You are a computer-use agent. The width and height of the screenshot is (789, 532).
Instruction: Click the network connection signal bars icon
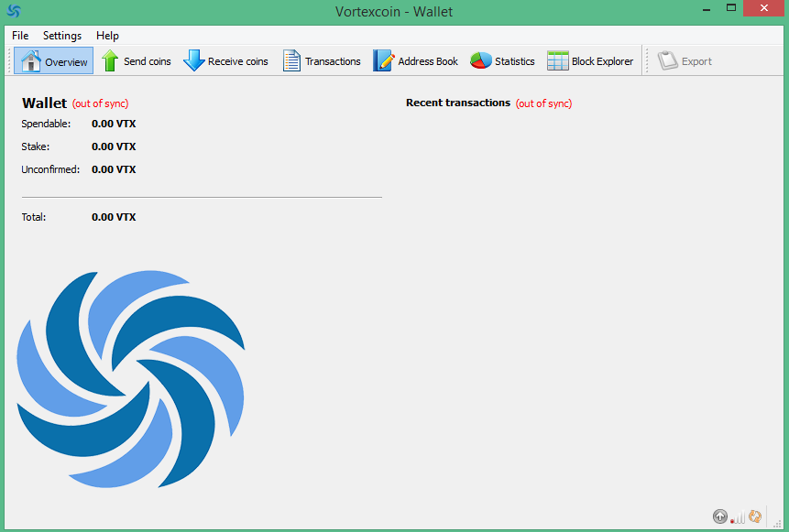738,517
